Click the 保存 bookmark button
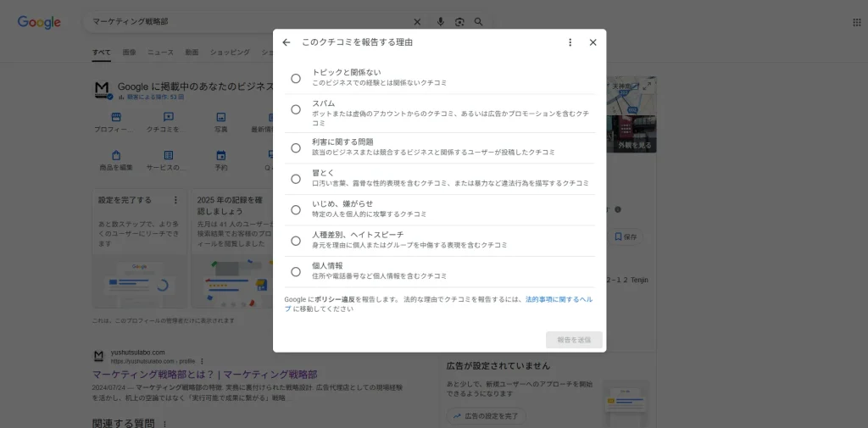Image resolution: width=868 pixels, height=428 pixels. click(626, 237)
